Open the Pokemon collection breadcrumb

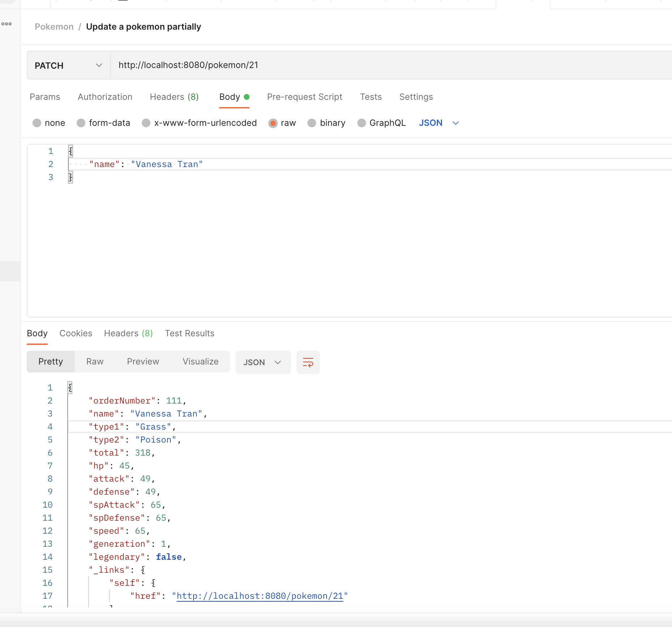click(54, 26)
